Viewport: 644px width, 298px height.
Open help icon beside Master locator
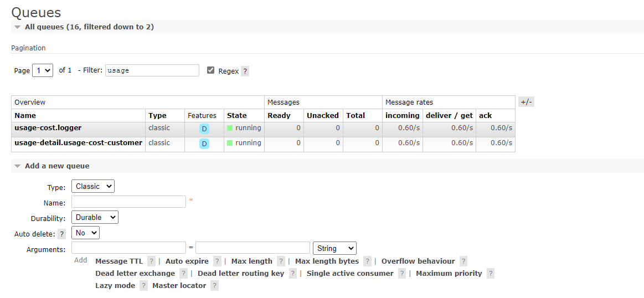tap(214, 286)
